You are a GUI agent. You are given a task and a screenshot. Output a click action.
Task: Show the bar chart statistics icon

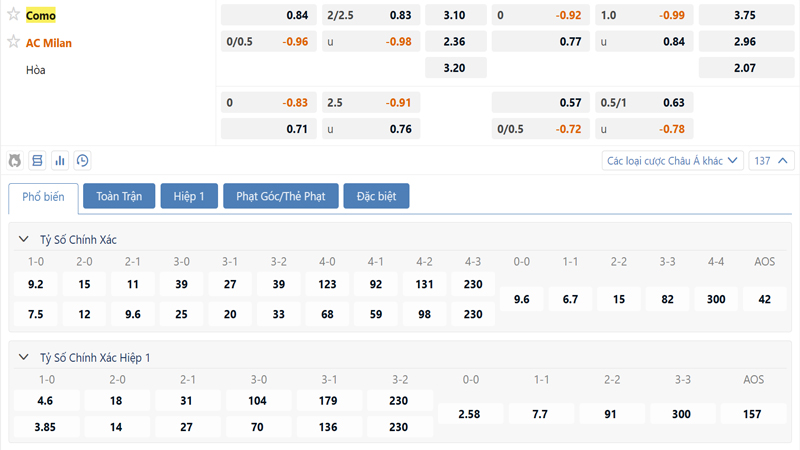pyautogui.click(x=60, y=160)
